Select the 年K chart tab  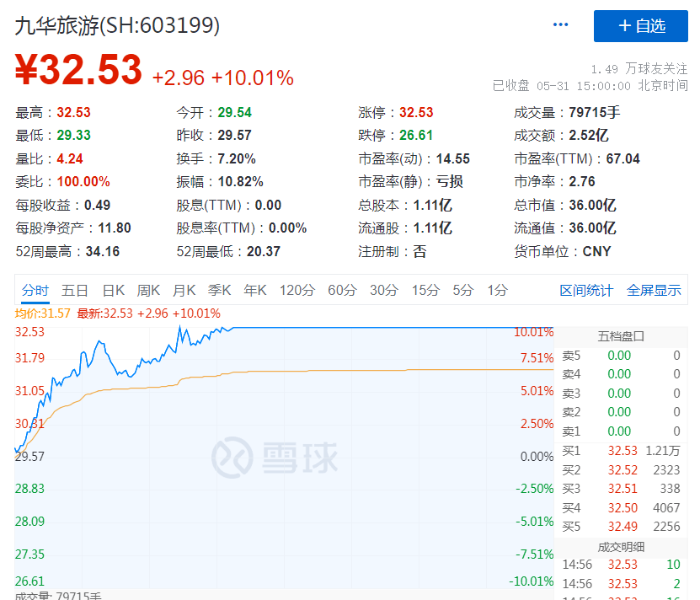[x=255, y=291]
